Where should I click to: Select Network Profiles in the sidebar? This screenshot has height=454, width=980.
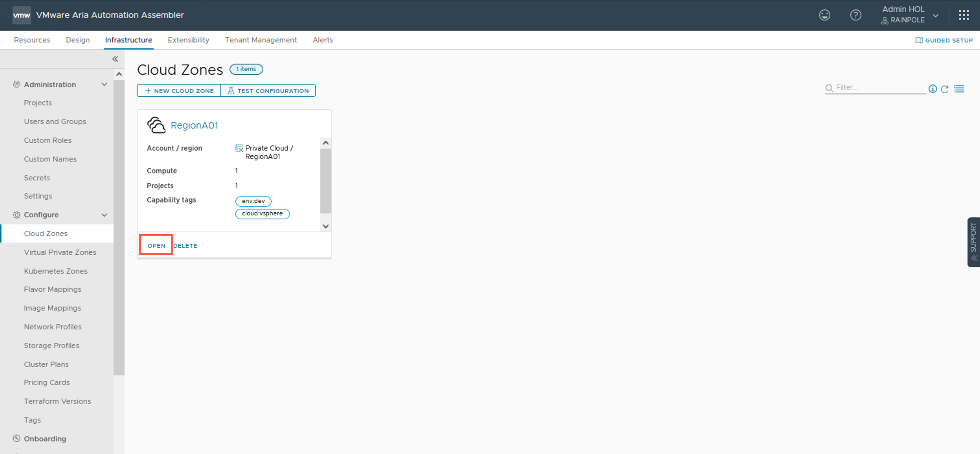(x=53, y=327)
